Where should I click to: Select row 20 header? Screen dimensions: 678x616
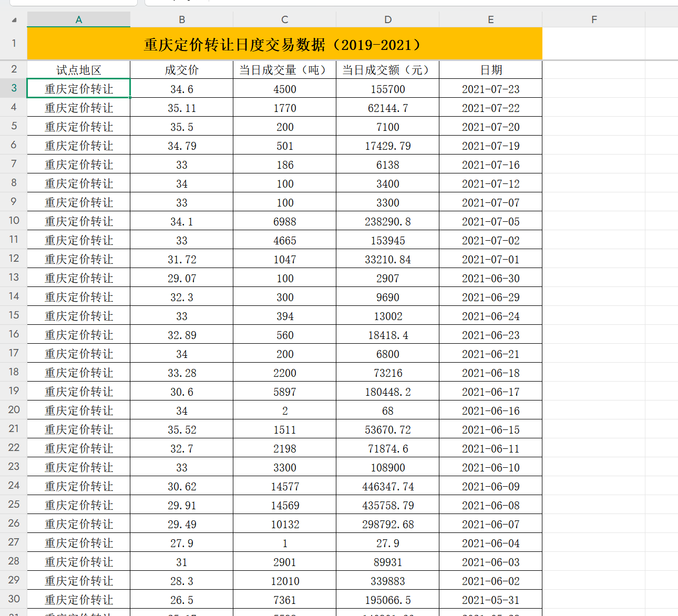tap(14, 410)
